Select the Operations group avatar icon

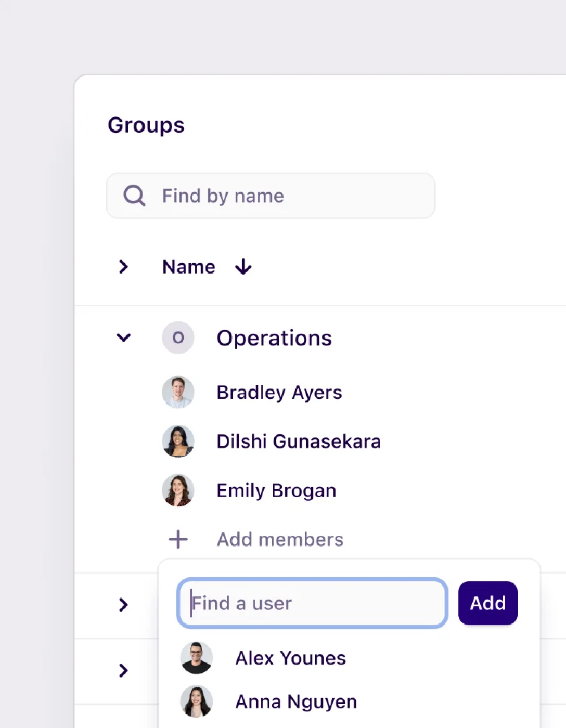pyautogui.click(x=178, y=337)
